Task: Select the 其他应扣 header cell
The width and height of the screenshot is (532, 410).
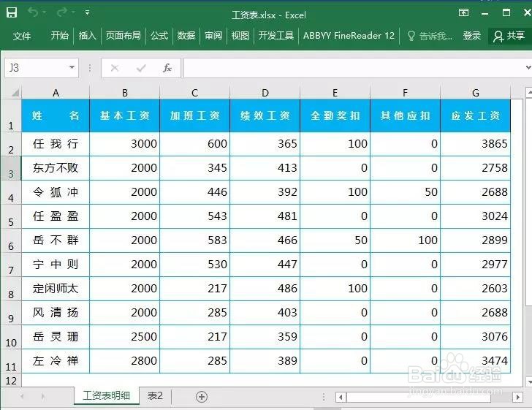Action: [405, 115]
